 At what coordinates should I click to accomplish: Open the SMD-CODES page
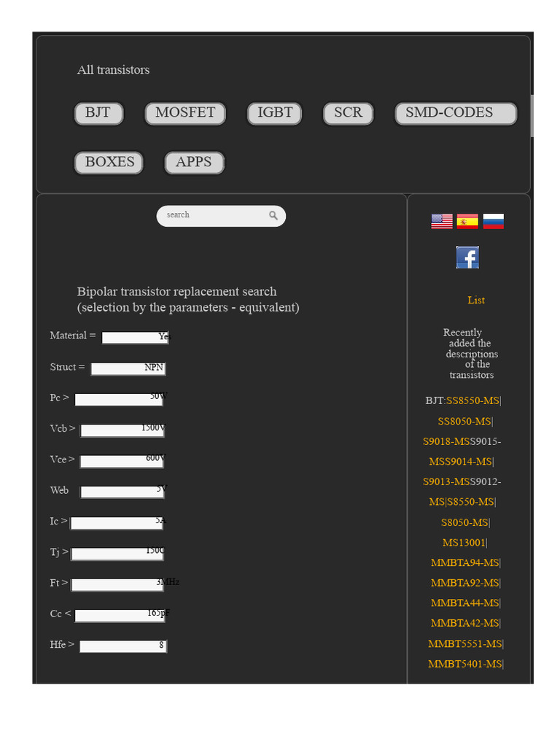[x=456, y=113]
